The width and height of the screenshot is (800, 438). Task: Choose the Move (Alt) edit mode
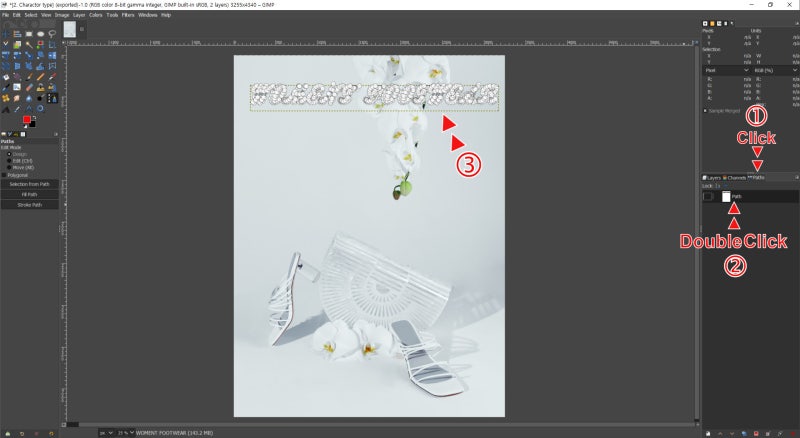(x=10, y=166)
